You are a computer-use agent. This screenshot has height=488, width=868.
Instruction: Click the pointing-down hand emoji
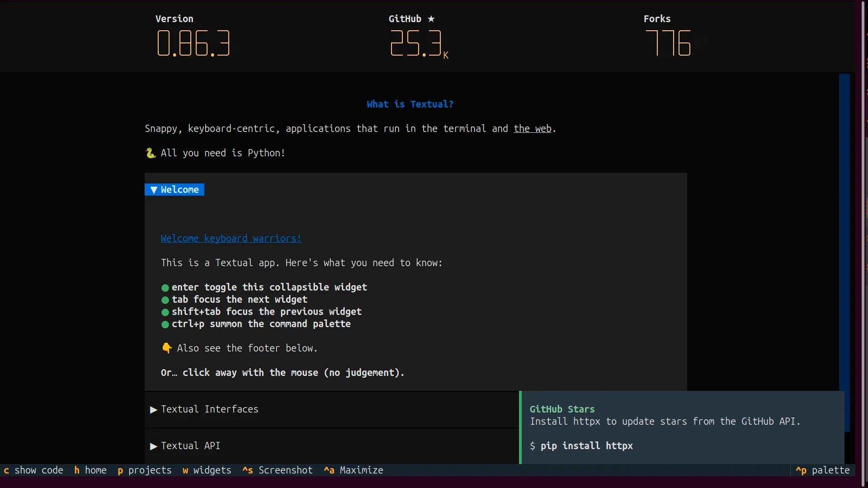tap(167, 348)
